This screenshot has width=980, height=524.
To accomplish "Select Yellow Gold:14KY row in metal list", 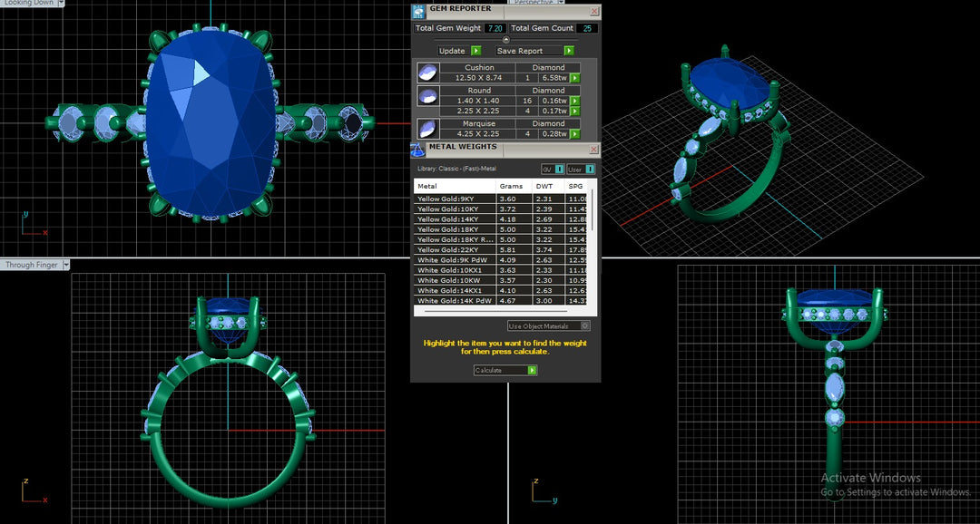I will [x=455, y=219].
